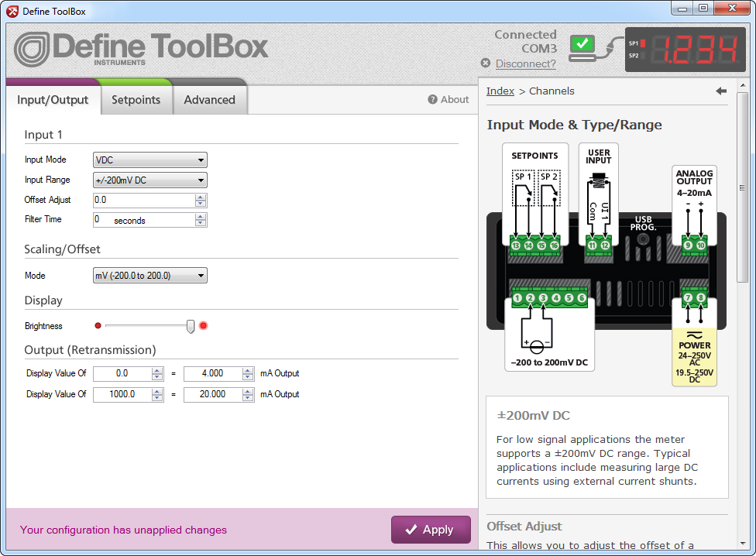Increase the Offset Adjust value
The image size is (756, 556).
point(201,197)
